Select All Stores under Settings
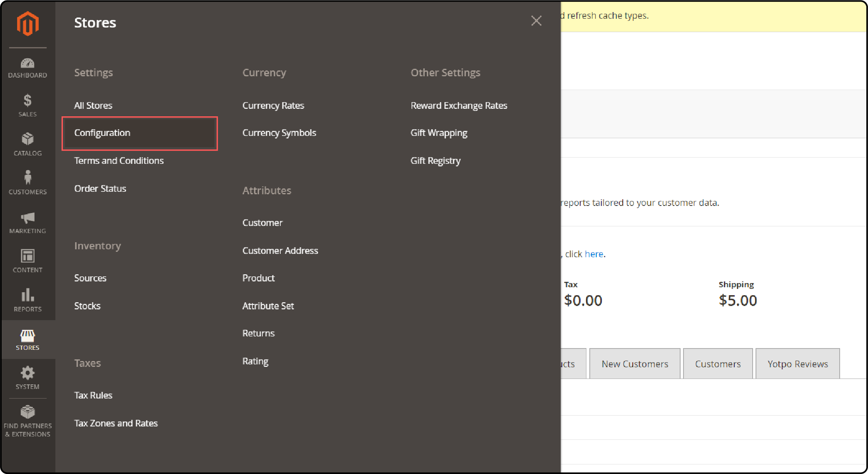Screen dimensions: 868x474 tap(93, 105)
